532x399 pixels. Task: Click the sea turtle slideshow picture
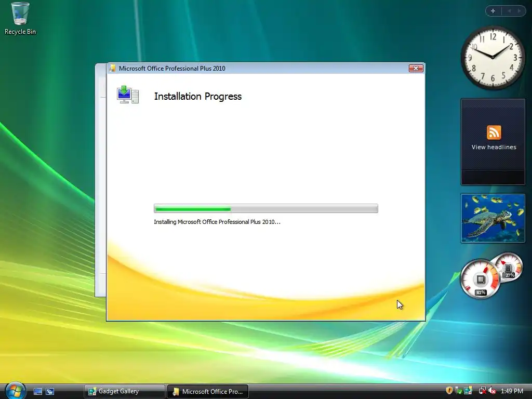[493, 218]
